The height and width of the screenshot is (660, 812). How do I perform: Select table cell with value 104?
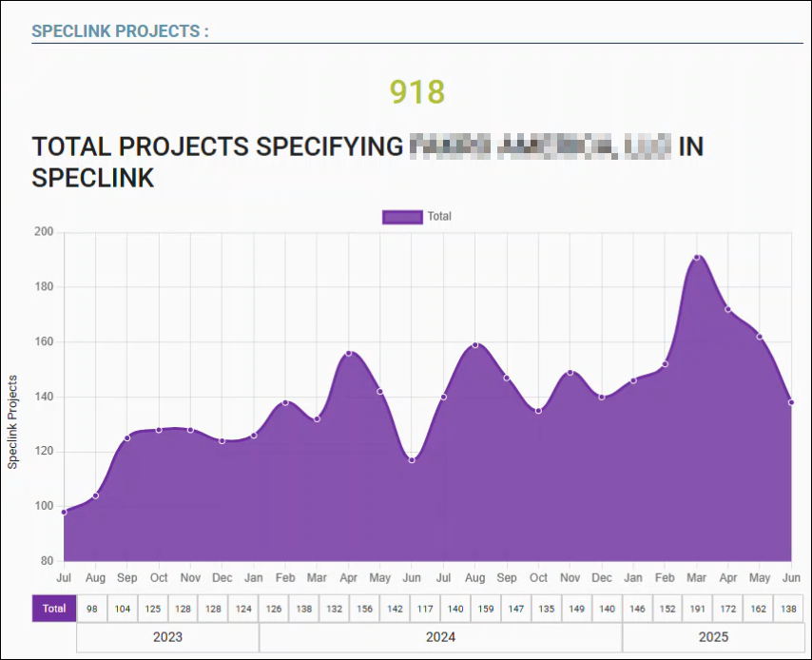[x=123, y=609]
